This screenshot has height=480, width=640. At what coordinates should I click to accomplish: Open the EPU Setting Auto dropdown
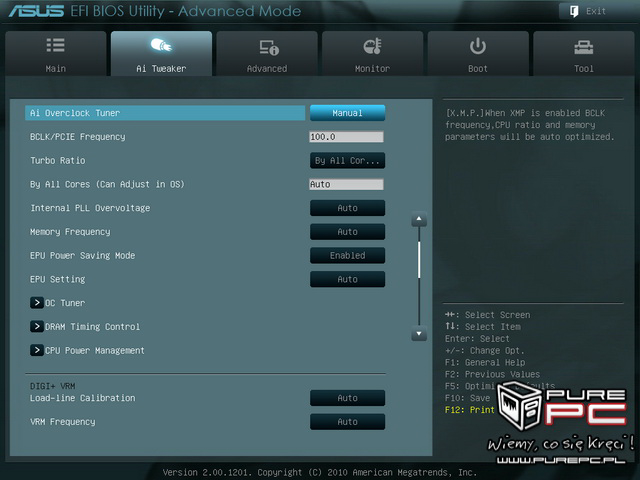(347, 279)
